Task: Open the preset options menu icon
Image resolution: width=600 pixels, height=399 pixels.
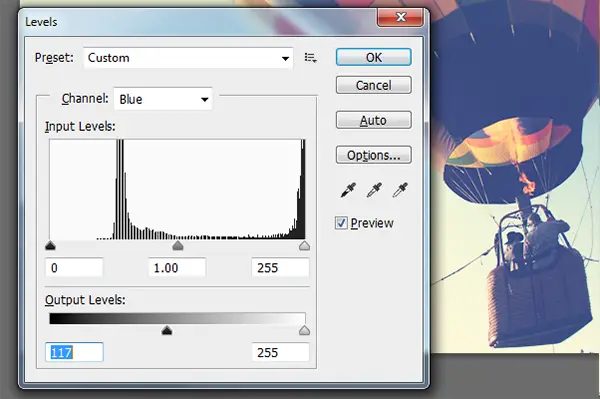Action: tap(310, 58)
